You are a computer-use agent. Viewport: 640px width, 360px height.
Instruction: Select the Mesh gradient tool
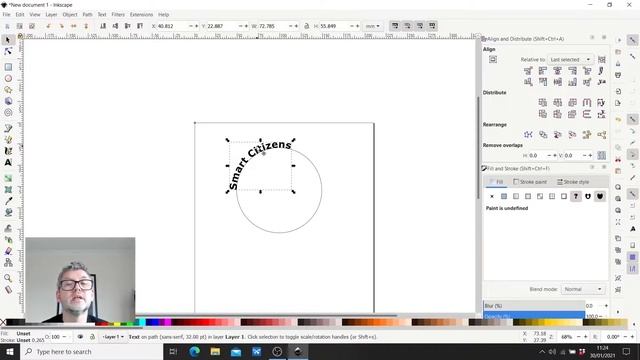(8, 190)
